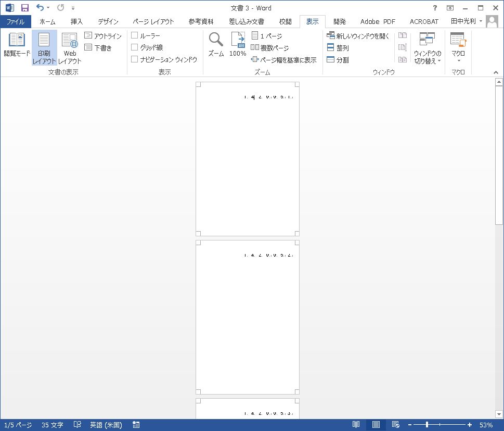The image size is (504, 431).
Task: Click the macro recording status icon
Action: [x=136, y=425]
